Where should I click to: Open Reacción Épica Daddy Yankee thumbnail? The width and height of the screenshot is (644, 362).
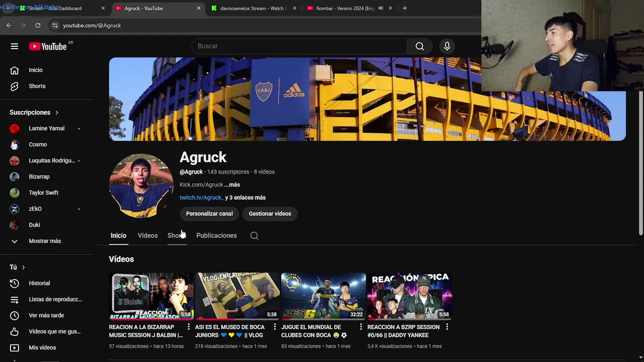pos(410,296)
